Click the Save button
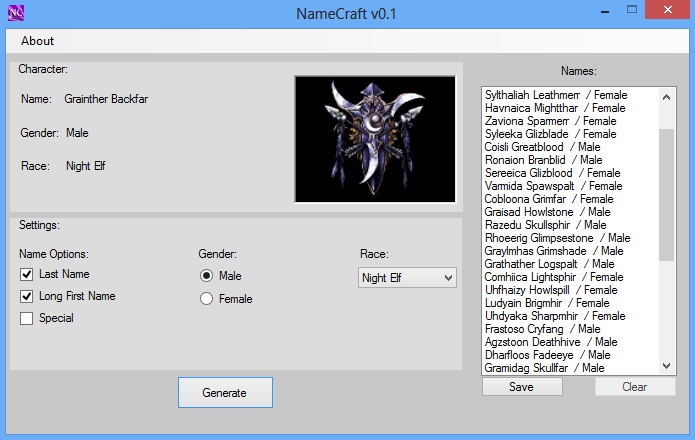The width and height of the screenshot is (695, 440). (522, 387)
